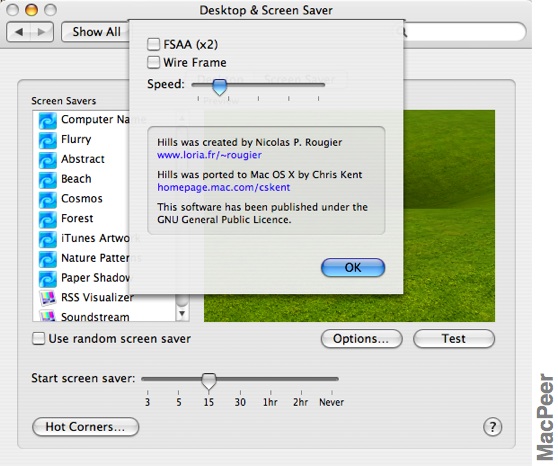The image size is (558, 466).
Task: Click the Soundstream screen saver icon
Action: pos(47,316)
